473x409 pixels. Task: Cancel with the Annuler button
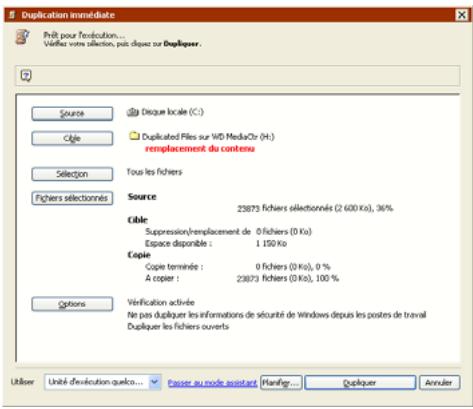439,383
